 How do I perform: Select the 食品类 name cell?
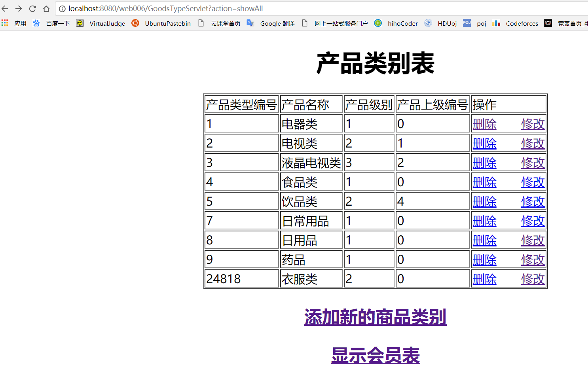pos(311,182)
